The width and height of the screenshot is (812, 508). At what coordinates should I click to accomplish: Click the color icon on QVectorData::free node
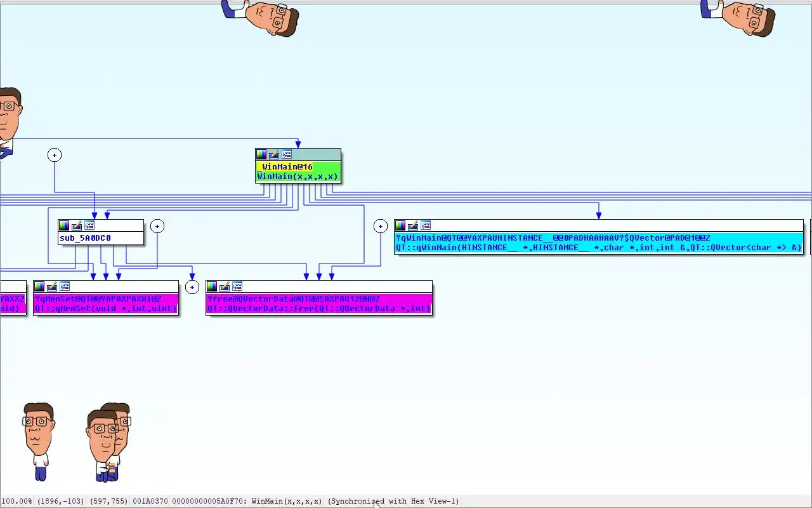click(212, 286)
